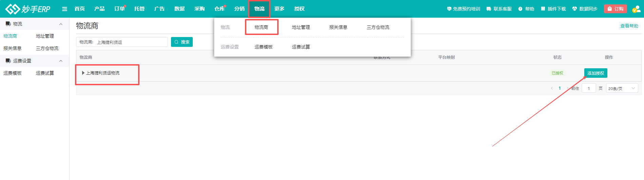Screen dimensions: 644x180
Task: Open the 产品 top menu
Action: coord(99,9)
